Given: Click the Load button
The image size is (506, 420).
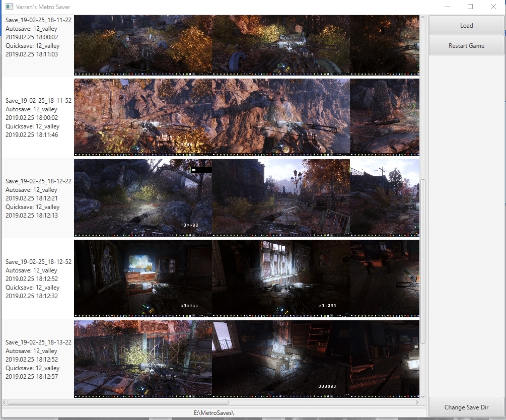Looking at the screenshot, I should pyautogui.click(x=466, y=26).
